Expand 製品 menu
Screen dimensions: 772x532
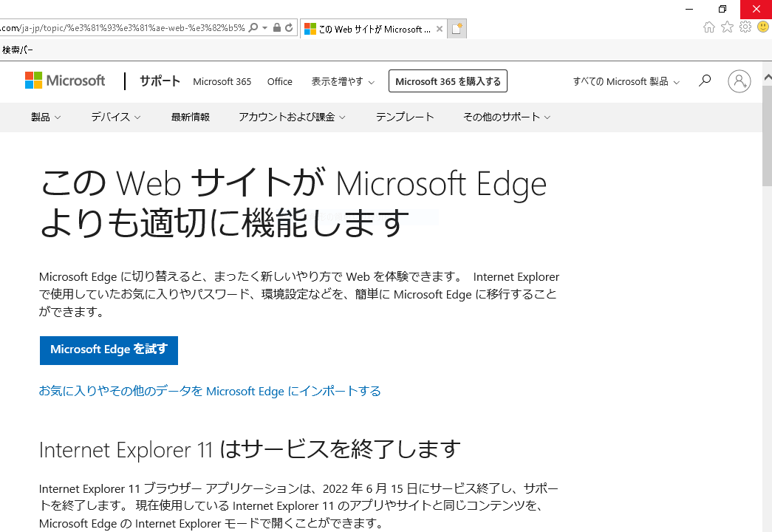[x=46, y=117]
